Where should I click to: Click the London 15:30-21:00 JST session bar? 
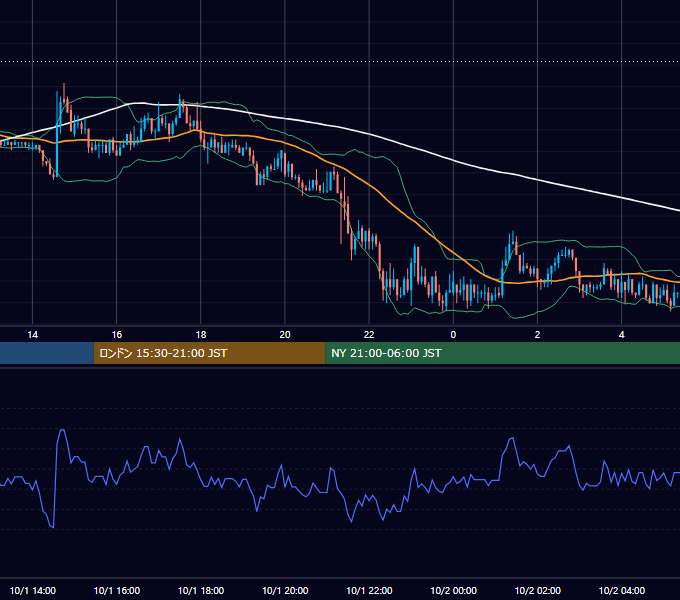coord(209,353)
